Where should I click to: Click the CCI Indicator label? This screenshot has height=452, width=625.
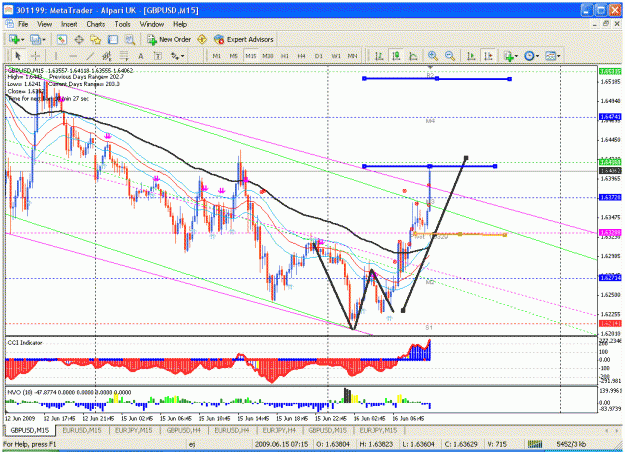25,343
